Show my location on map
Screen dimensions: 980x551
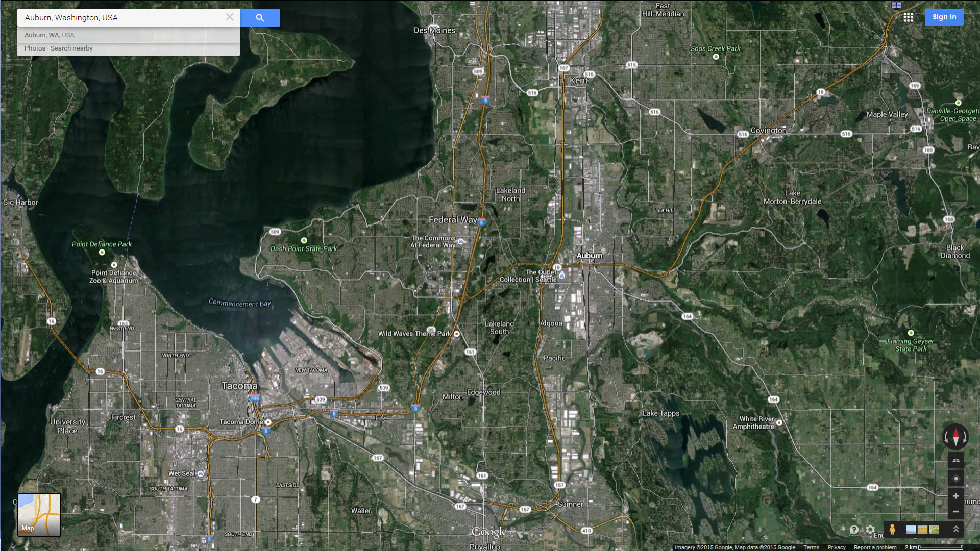(x=956, y=479)
